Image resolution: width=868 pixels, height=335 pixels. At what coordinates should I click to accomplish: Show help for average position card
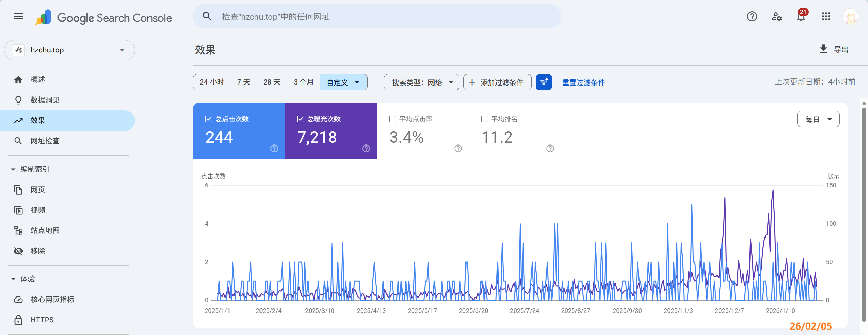[x=550, y=148]
